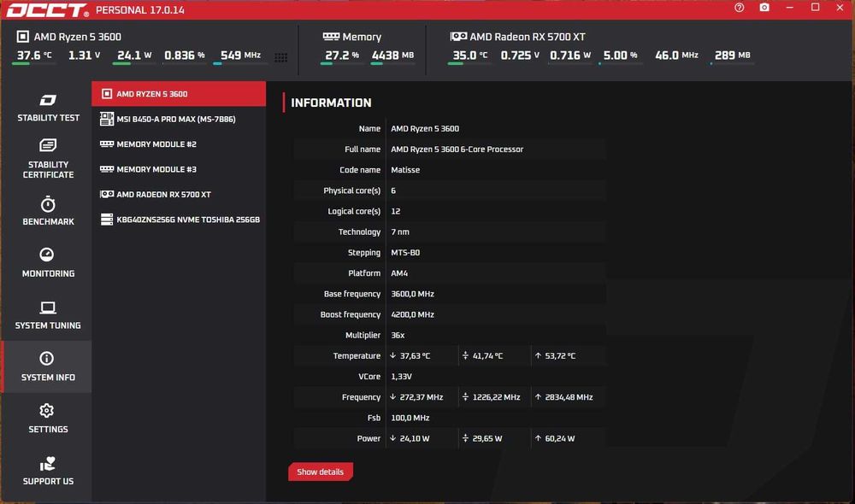Open the Stability Test section
The height and width of the screenshot is (504, 855).
coord(48,108)
